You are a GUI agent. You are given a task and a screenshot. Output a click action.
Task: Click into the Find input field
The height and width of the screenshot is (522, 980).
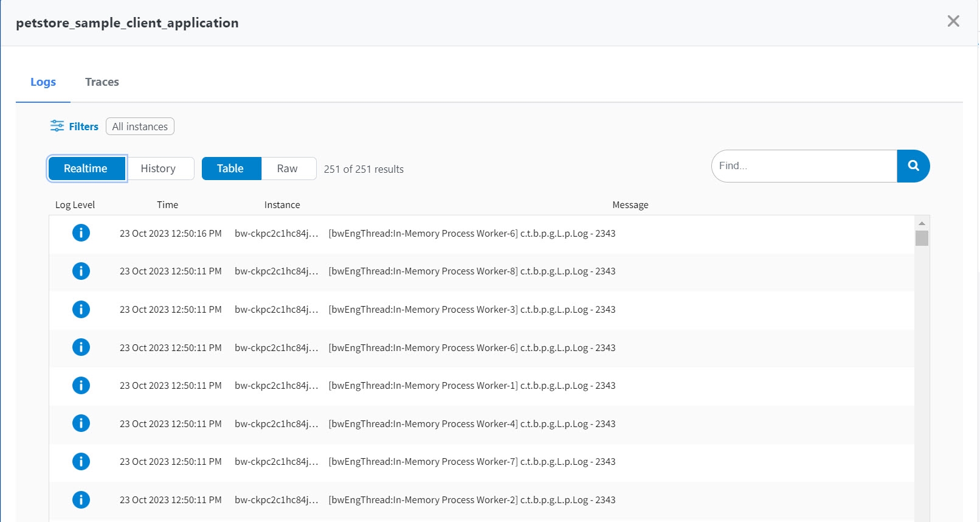[804, 165]
